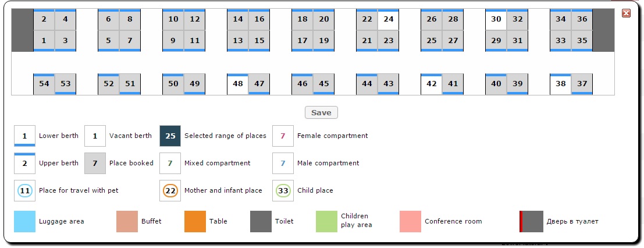
Task: Click the Mother and infant place icon
Action: pos(170,190)
